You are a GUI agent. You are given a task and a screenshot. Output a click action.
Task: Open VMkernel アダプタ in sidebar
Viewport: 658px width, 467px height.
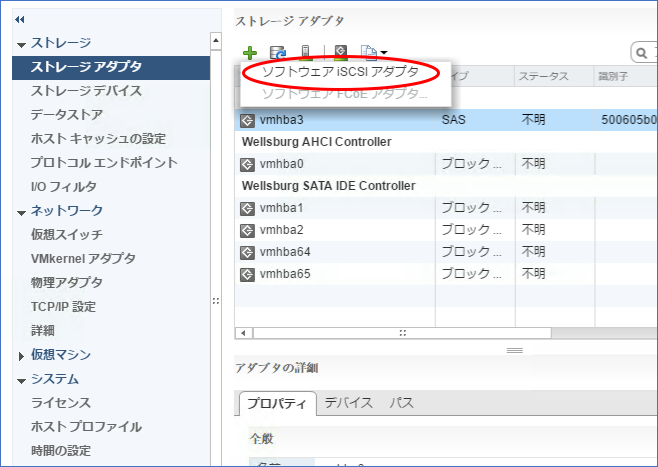click(83, 258)
